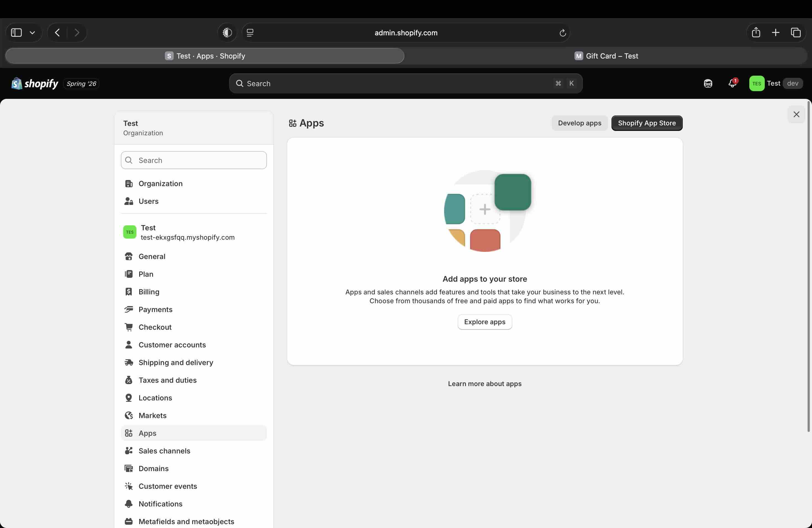Open the Sidekick assistant icon
Viewport: 812px width, 528px height.
(x=708, y=84)
